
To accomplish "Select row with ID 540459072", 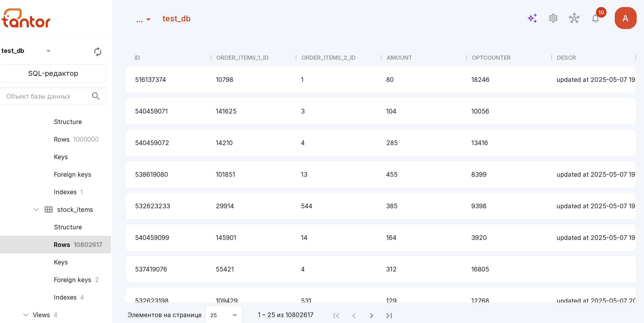I will [381, 143].
